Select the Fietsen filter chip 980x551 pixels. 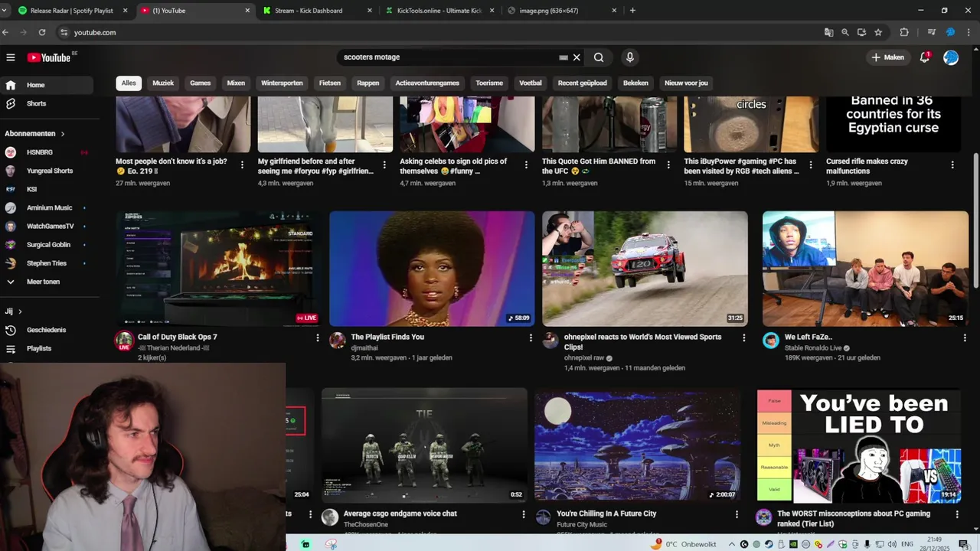coord(330,83)
